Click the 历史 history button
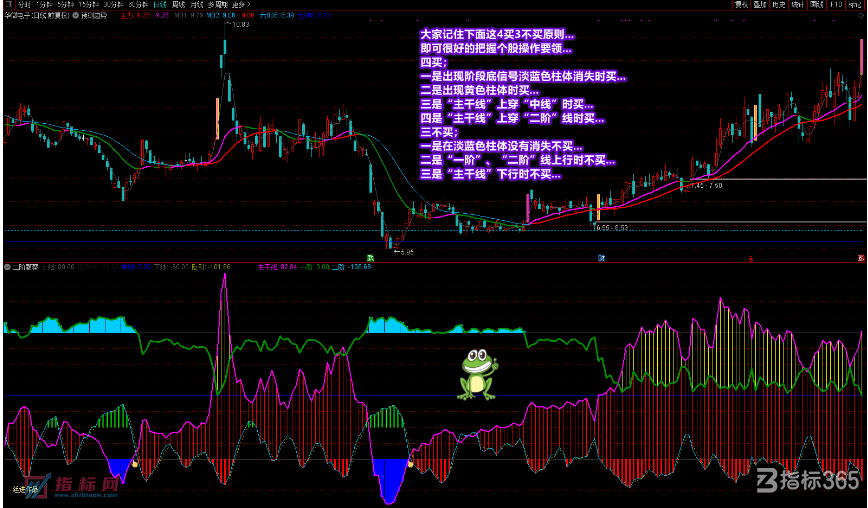The height and width of the screenshot is (508, 868). pos(779,4)
